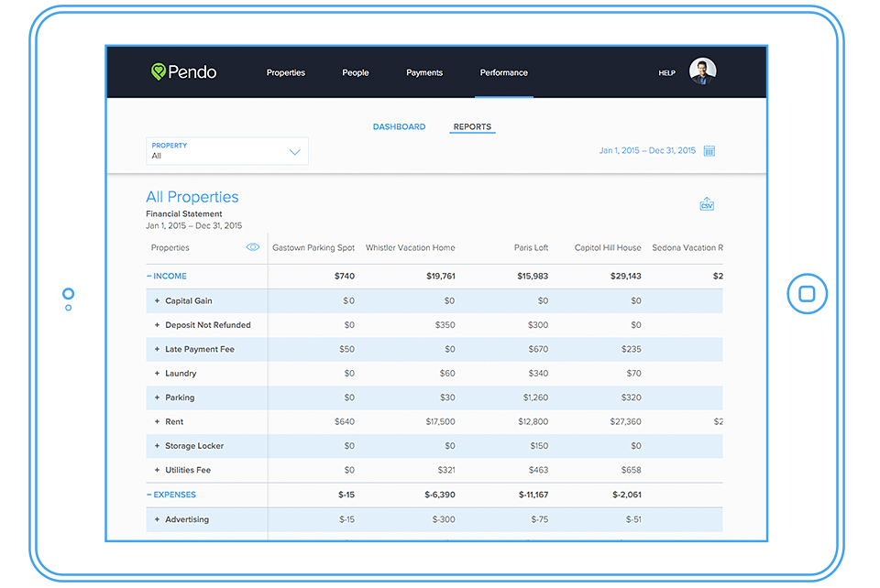Click the circle icon on the right border
This screenshot has width=880, height=588.
(x=808, y=294)
